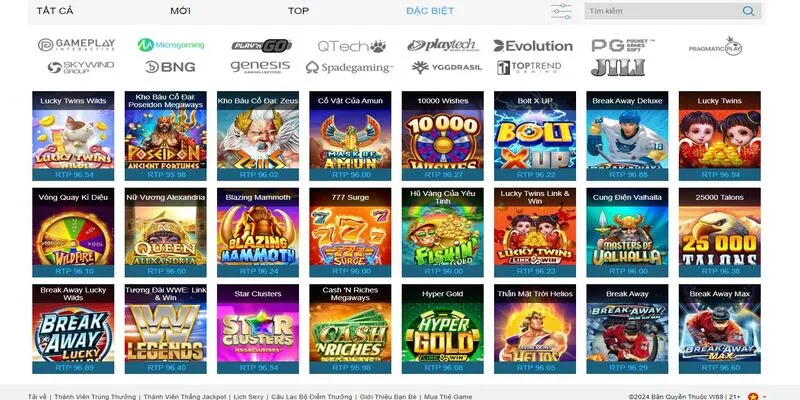Viewport: 800px width, 400px height.
Task: Click the search magnifier icon
Action: tap(748, 11)
